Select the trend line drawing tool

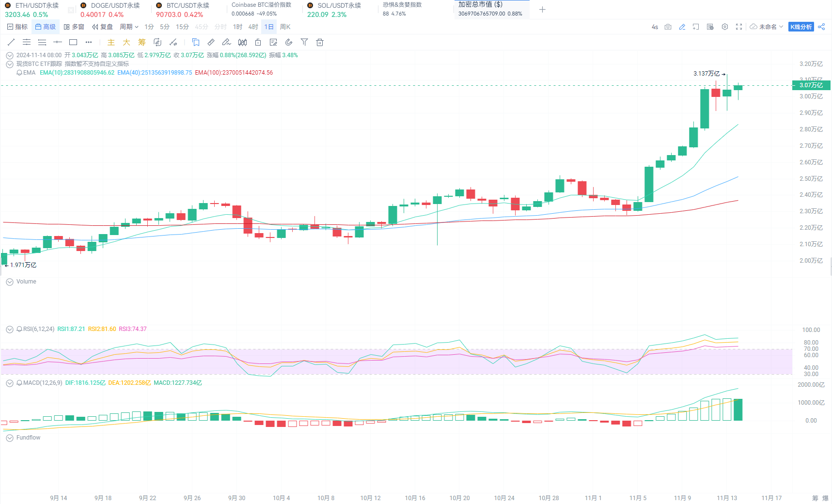tap(11, 42)
